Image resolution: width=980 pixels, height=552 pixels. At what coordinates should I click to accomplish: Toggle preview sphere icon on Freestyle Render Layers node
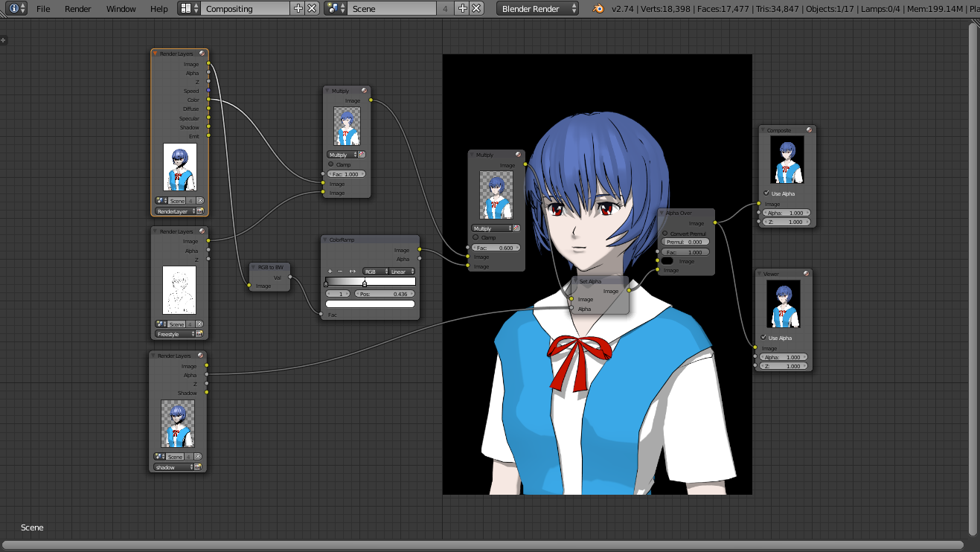point(201,231)
